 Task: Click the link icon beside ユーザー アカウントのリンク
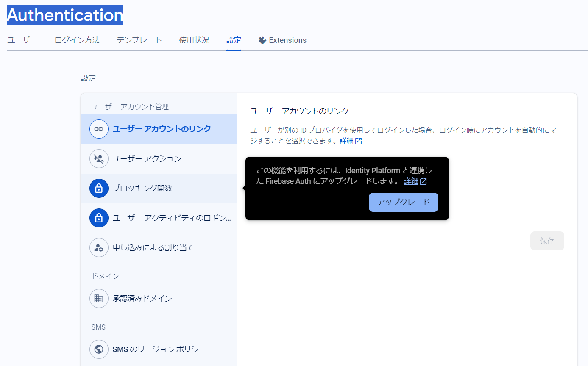coord(99,129)
